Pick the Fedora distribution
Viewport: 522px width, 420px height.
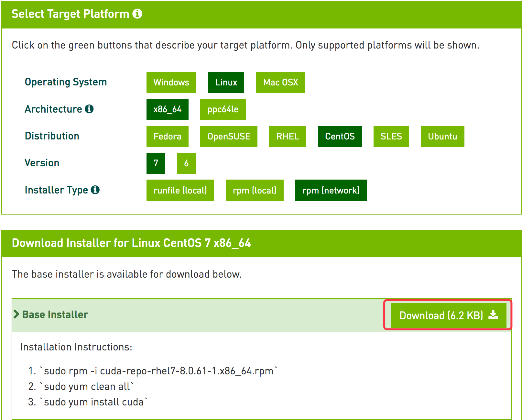[168, 136]
